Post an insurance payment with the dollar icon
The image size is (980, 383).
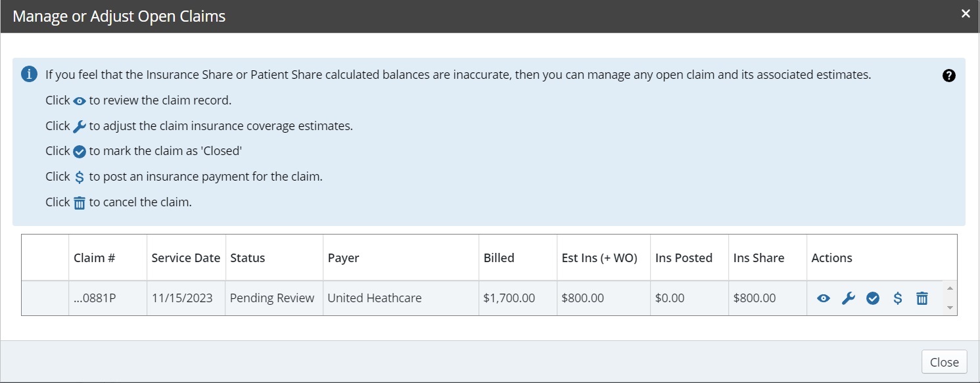pos(898,298)
